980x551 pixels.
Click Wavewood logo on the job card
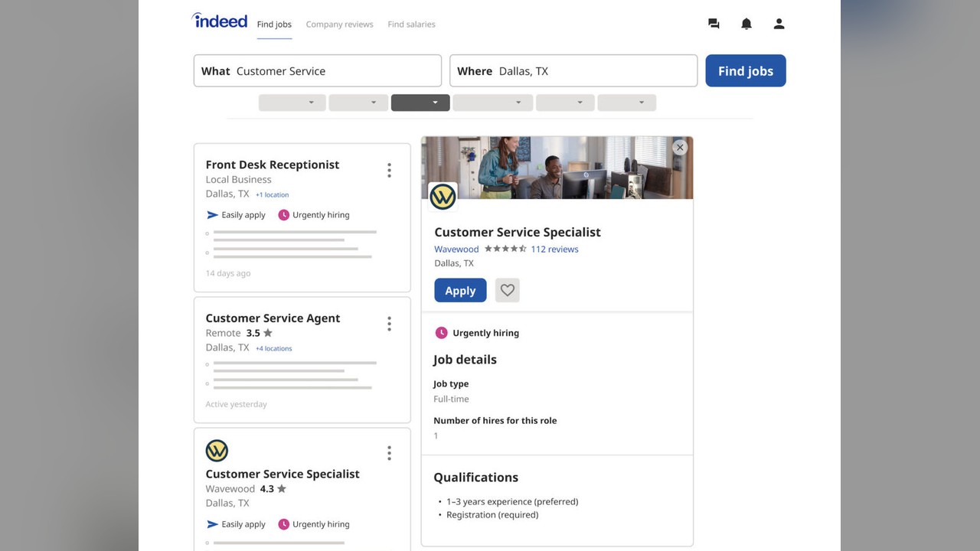(x=217, y=451)
